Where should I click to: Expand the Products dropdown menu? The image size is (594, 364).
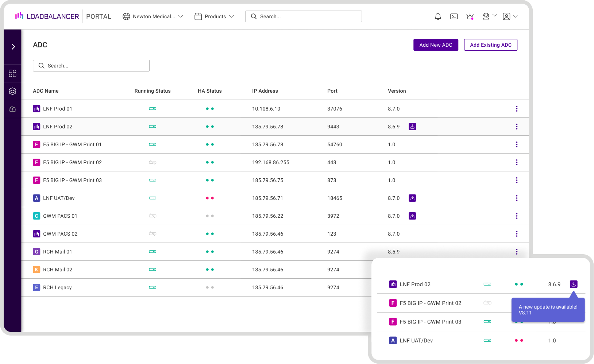click(214, 16)
